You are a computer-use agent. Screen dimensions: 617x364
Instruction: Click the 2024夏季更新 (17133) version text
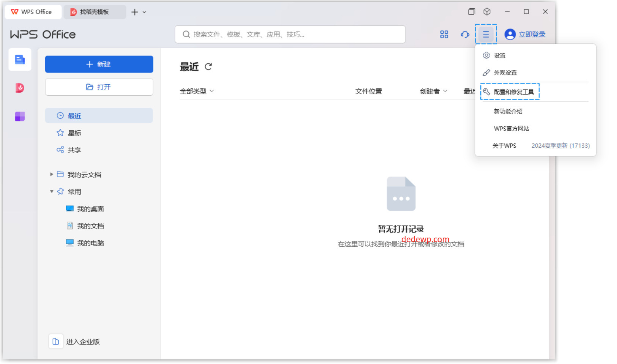[560, 146]
